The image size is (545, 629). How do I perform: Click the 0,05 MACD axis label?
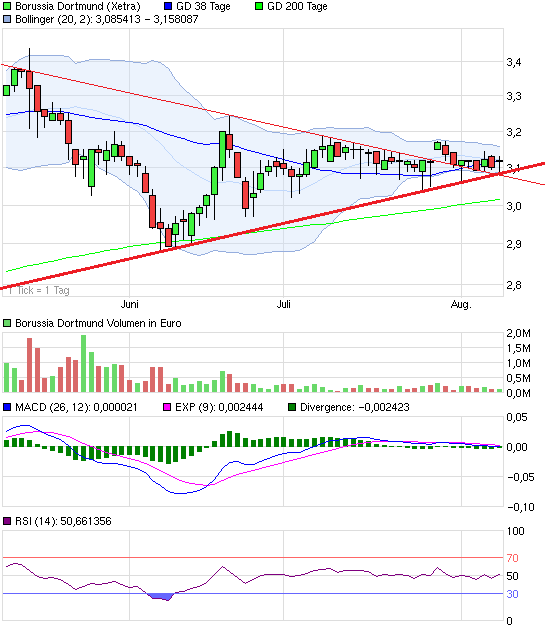(517, 418)
